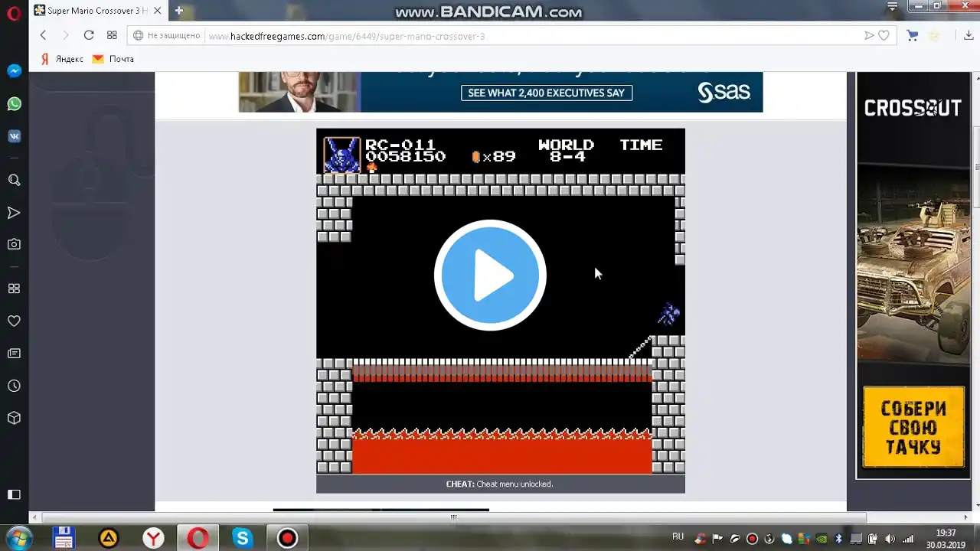Screen dimensions: 980x551
Task: Open extensions cube icon in sidebar
Action: (x=14, y=418)
